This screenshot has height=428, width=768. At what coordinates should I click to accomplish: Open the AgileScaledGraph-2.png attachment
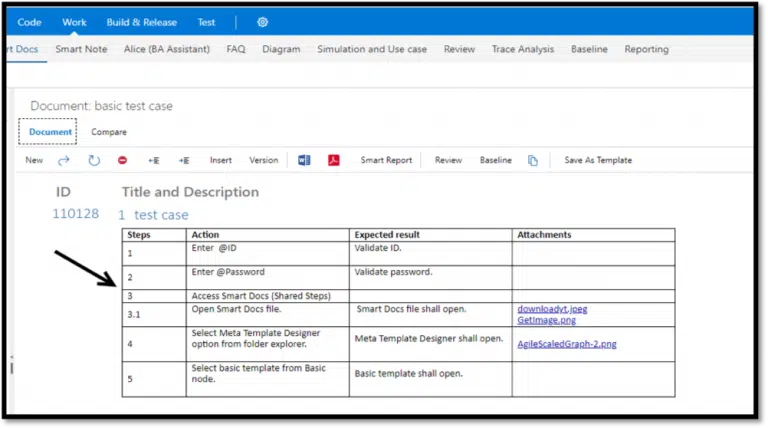coord(567,344)
